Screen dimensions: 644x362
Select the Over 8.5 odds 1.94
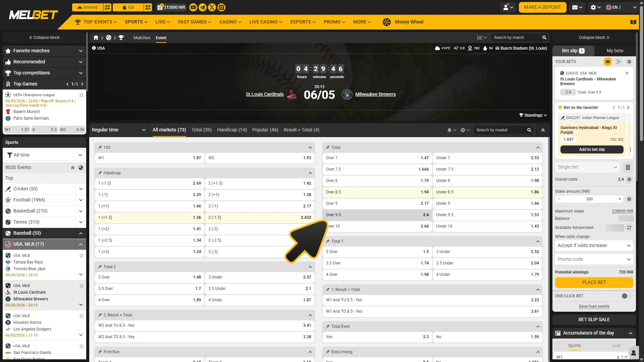click(x=377, y=192)
